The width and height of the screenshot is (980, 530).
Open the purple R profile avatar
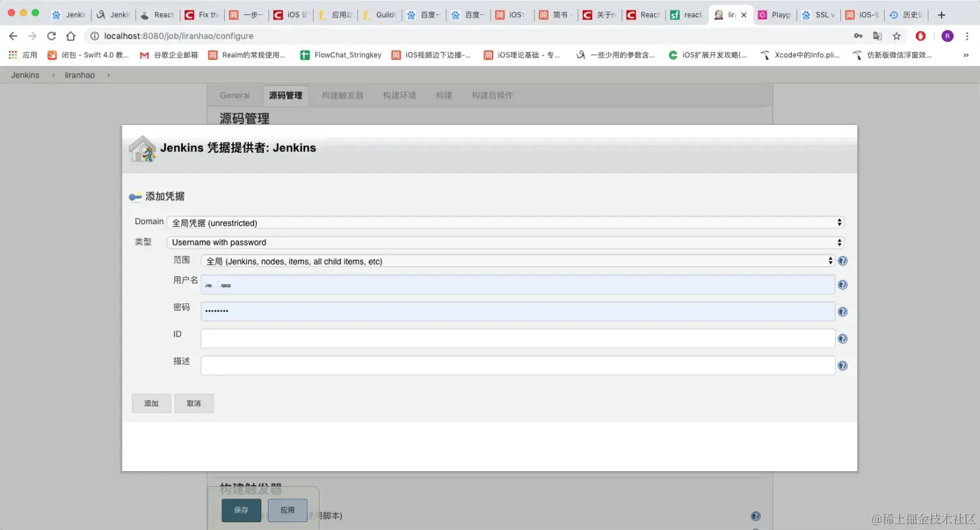947,36
